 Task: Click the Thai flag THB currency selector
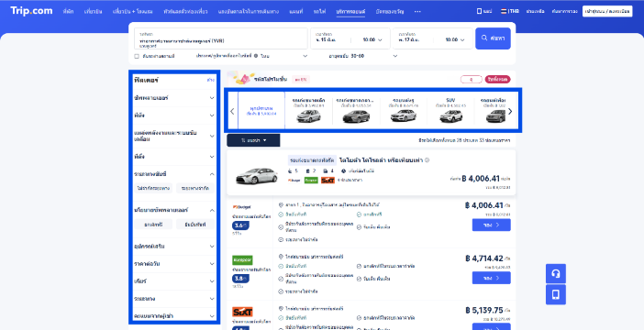tap(510, 11)
